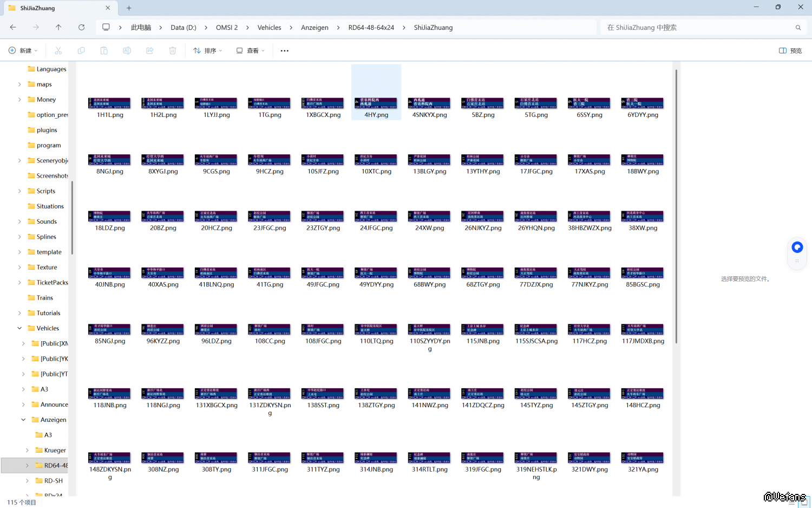Viewport: 812px width, 508px height.
Task: Click the search box for ShiJiaZhuang
Action: click(x=698, y=27)
